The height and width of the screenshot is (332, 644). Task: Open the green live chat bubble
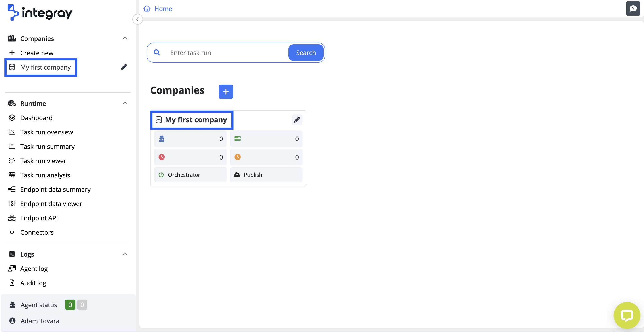[x=627, y=315]
